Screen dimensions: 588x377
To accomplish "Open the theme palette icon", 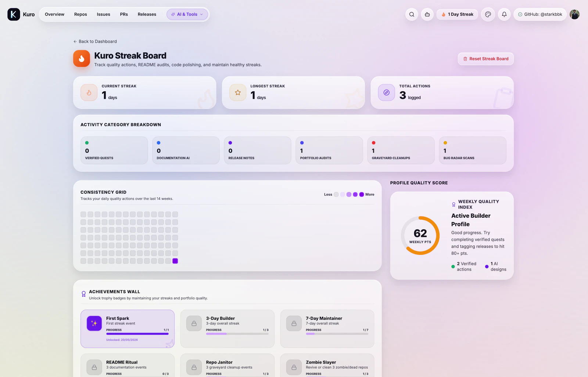I will (x=488, y=14).
